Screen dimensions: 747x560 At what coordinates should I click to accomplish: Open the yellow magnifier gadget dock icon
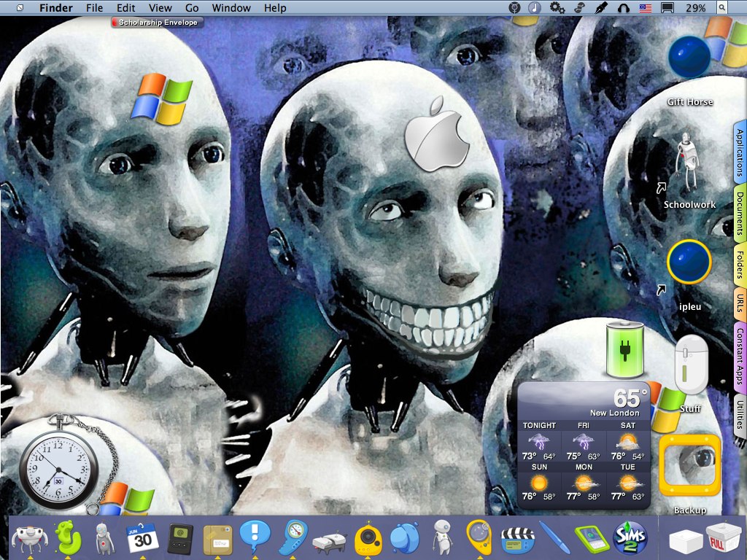click(x=480, y=537)
